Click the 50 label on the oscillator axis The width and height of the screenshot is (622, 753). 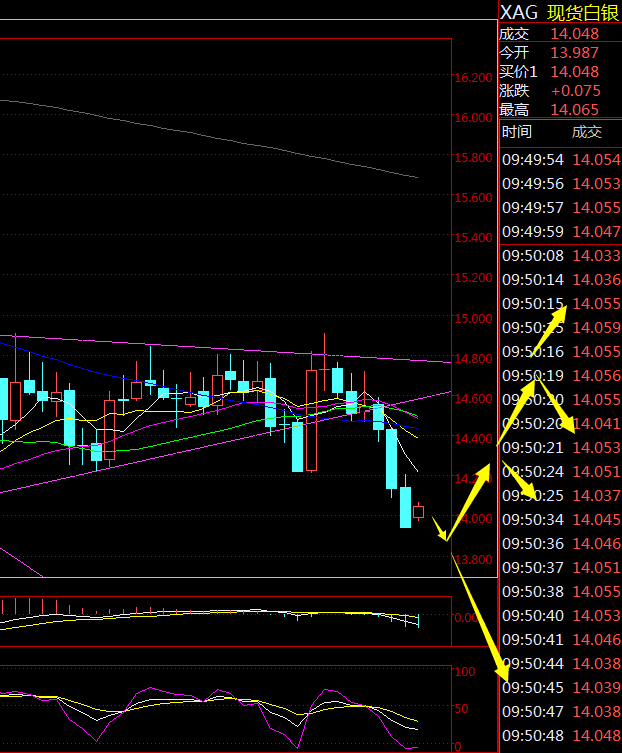tap(461, 708)
